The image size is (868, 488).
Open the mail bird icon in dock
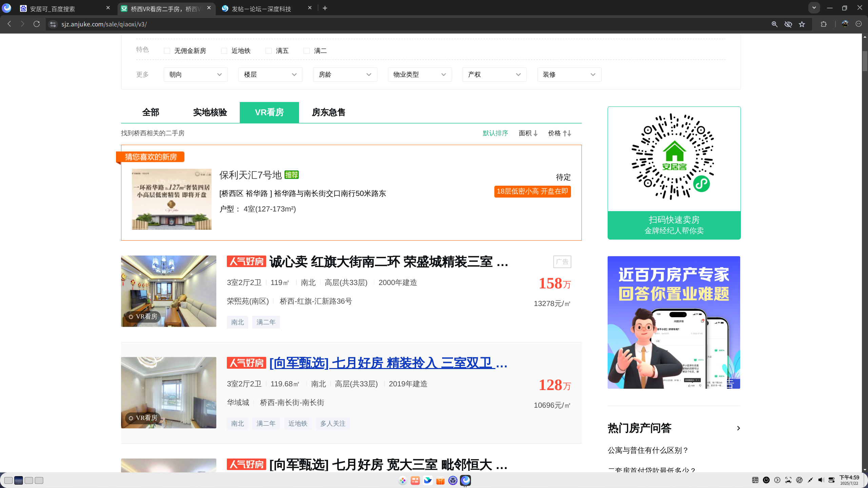tap(428, 481)
